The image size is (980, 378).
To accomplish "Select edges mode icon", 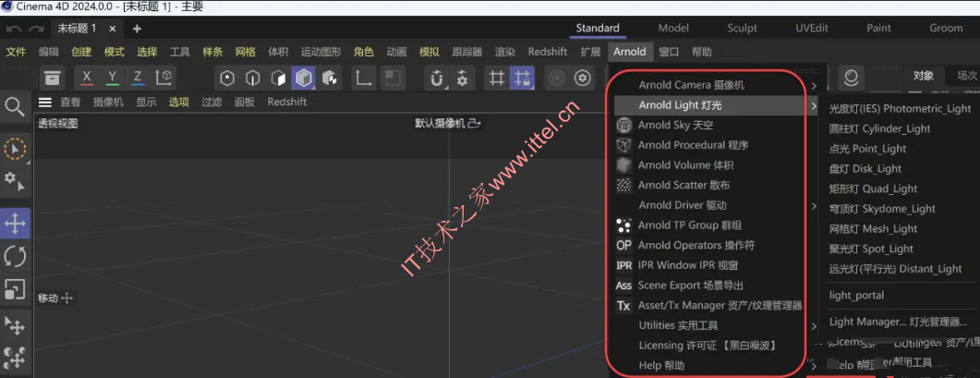I will (252, 79).
